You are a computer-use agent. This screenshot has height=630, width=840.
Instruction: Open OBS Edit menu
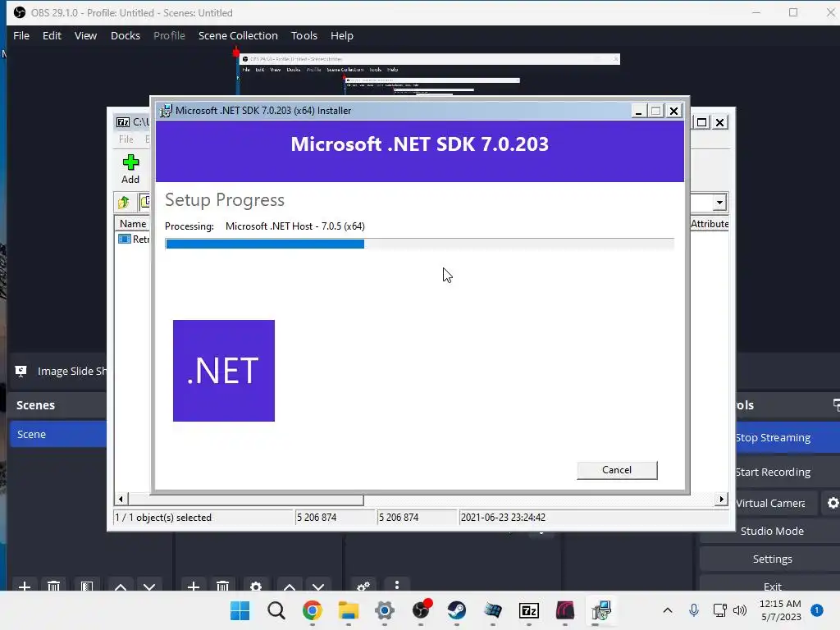click(52, 35)
